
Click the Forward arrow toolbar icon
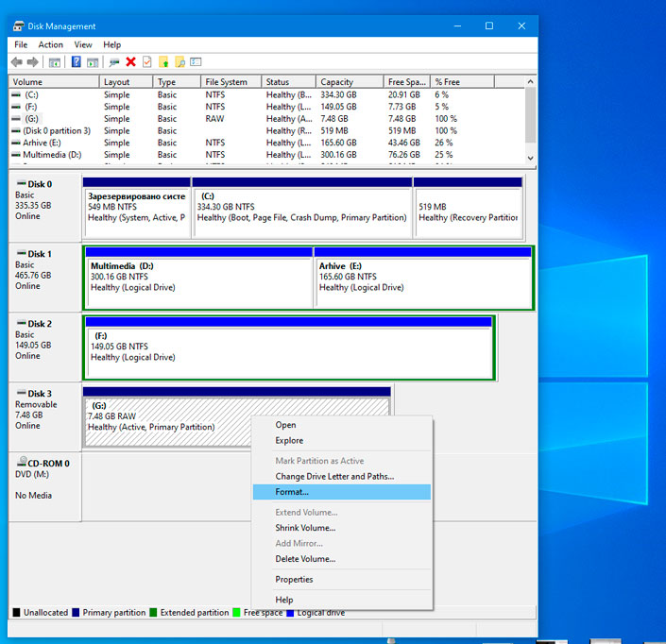point(33,62)
